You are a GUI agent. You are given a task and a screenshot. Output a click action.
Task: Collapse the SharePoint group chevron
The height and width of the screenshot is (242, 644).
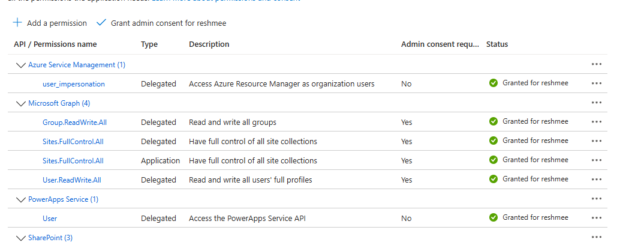[x=20, y=238]
